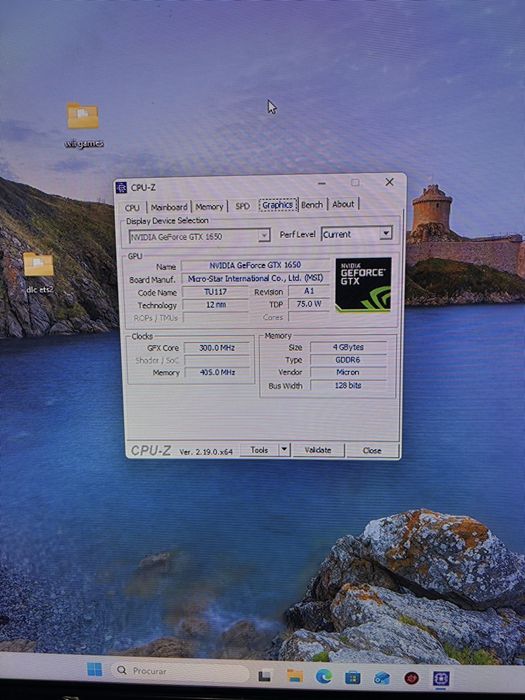Click the Procurar search box
This screenshot has width=525, height=700.
click(179, 671)
